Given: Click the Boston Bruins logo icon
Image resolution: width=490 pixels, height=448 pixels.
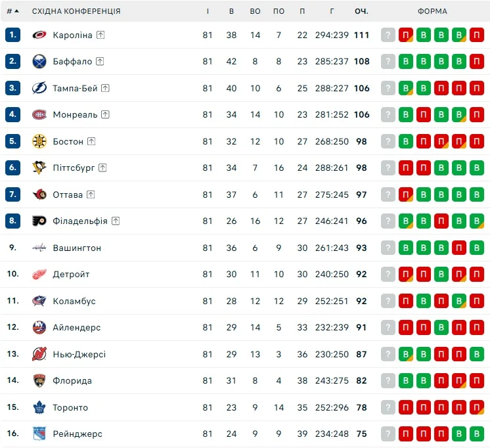Looking at the screenshot, I should point(39,141).
